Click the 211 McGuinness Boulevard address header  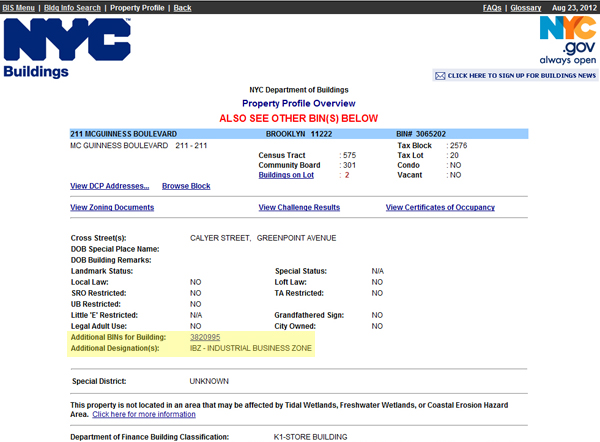pos(123,133)
